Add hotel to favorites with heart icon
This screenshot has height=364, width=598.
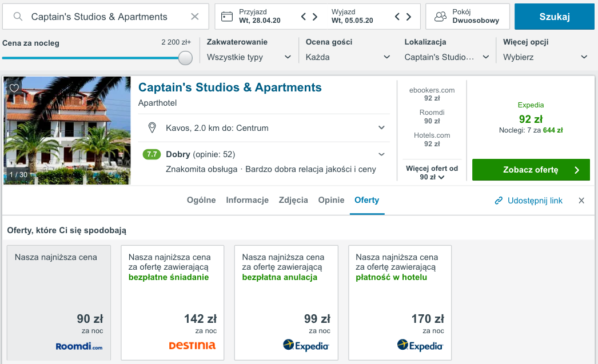tap(14, 88)
